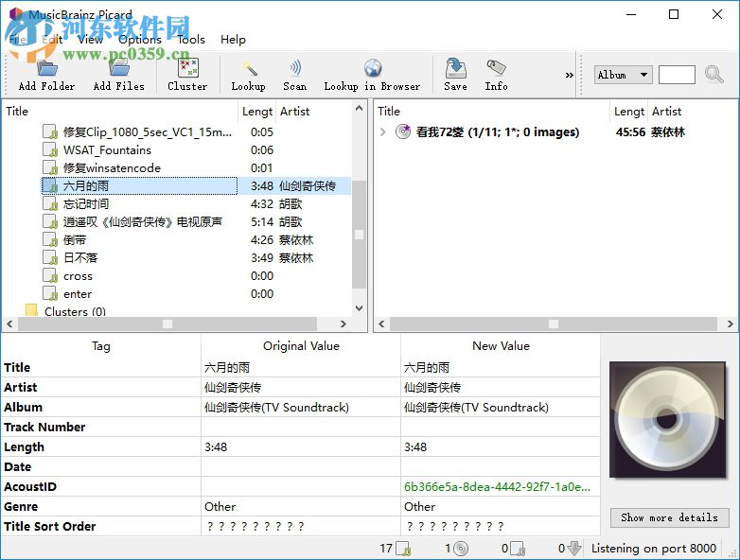Click the left pane Lengt column header
This screenshot has height=560, width=740.
point(257,112)
